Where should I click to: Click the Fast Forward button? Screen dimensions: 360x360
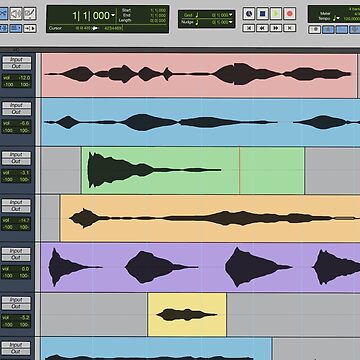coord(276,28)
